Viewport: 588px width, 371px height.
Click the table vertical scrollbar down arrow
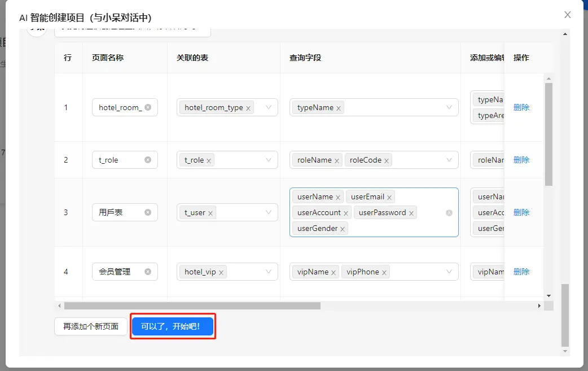(x=548, y=295)
